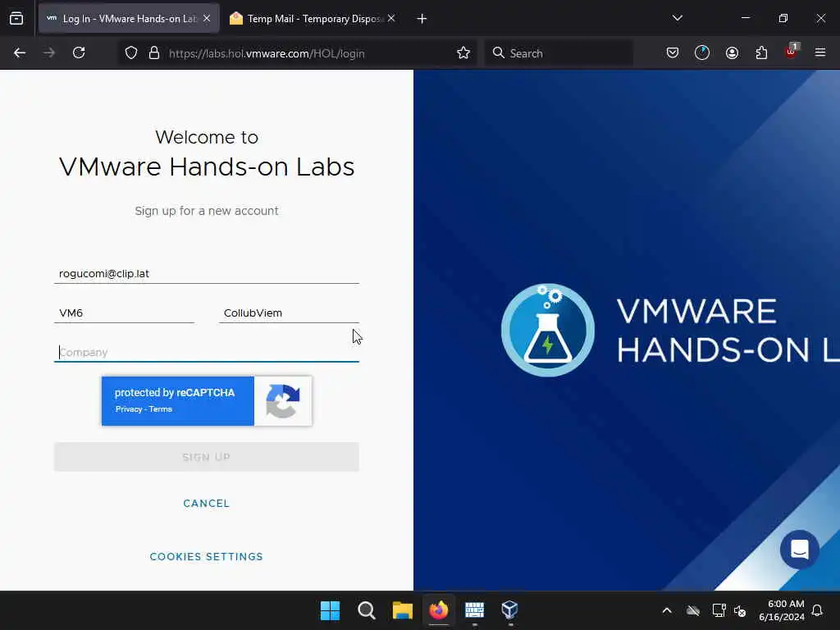The image size is (840, 630).
Task: Focus the browser Search box
Action: pos(559,53)
